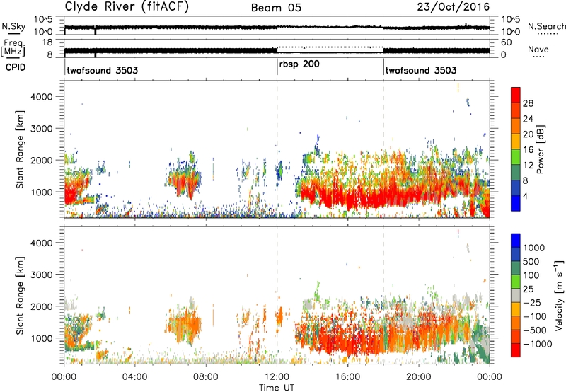Click the "Nave" legend label

click(538, 49)
